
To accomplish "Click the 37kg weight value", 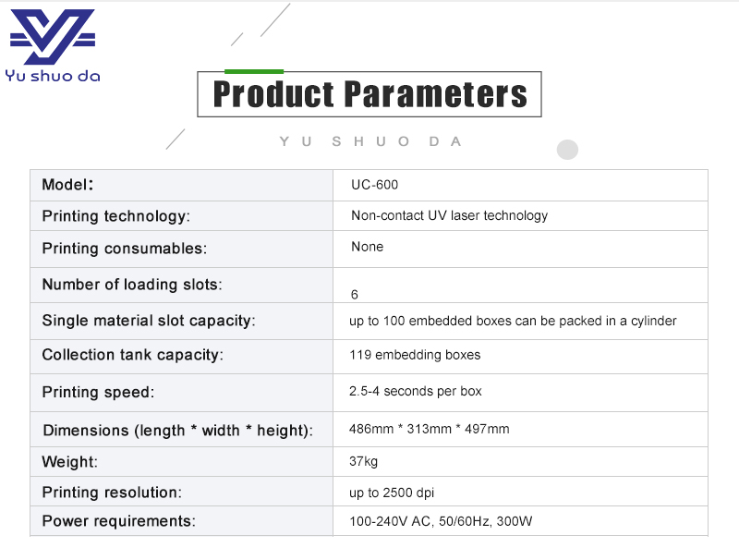I will (363, 461).
